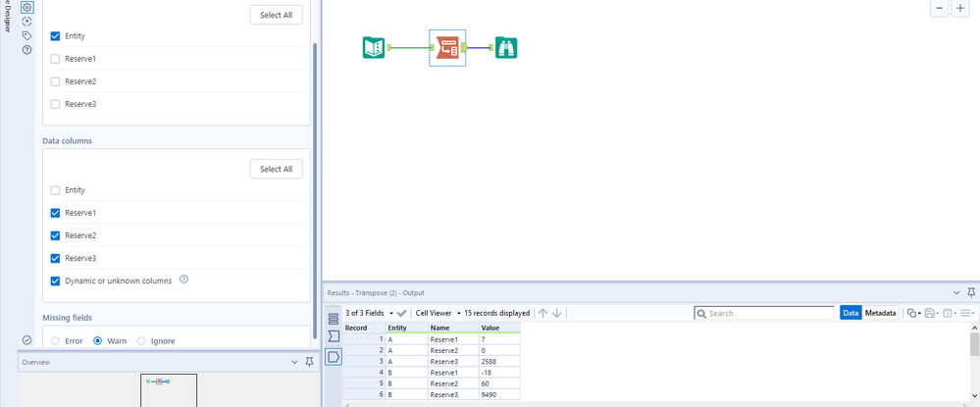Open the Configuration gear tab
The height and width of the screenshot is (407, 980).
click(x=26, y=8)
